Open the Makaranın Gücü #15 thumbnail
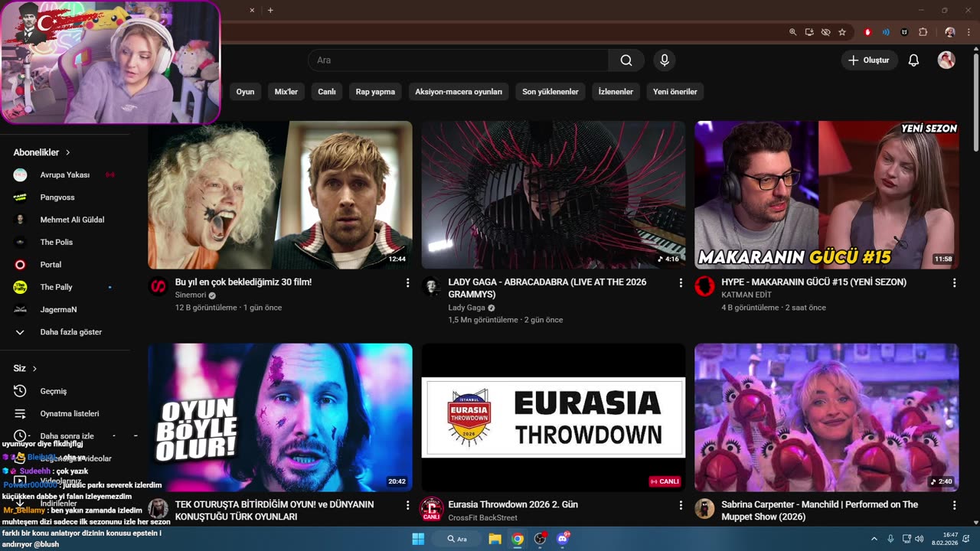The image size is (980, 551). coord(827,195)
